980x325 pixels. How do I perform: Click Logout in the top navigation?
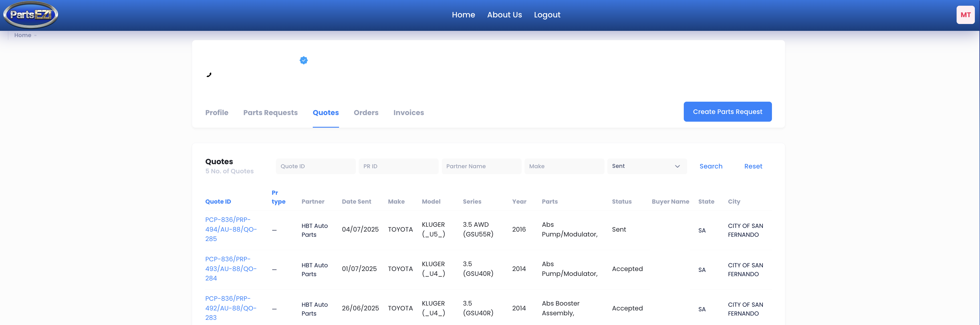pos(547,15)
